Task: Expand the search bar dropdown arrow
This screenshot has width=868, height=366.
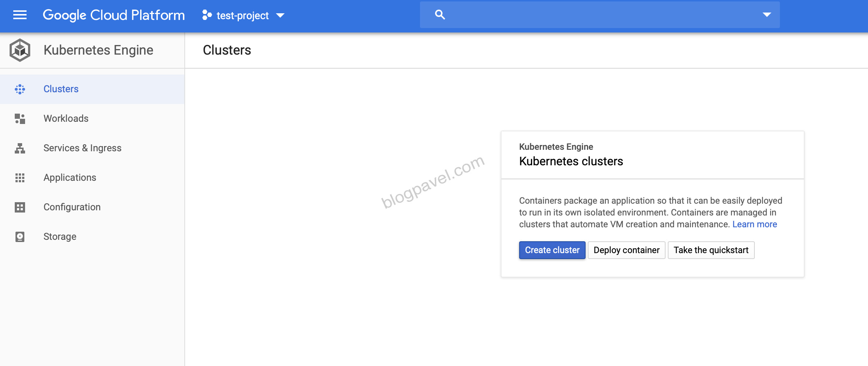Action: pyautogui.click(x=767, y=15)
